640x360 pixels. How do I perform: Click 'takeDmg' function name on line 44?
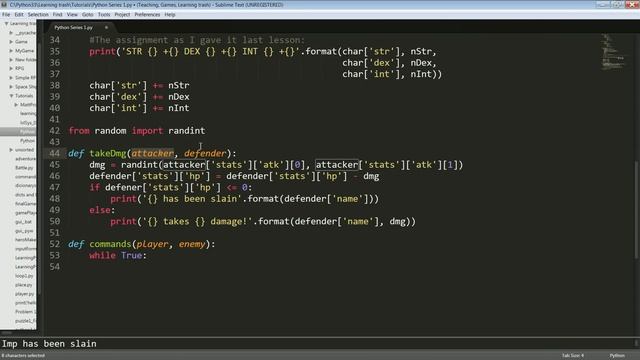click(x=108, y=153)
